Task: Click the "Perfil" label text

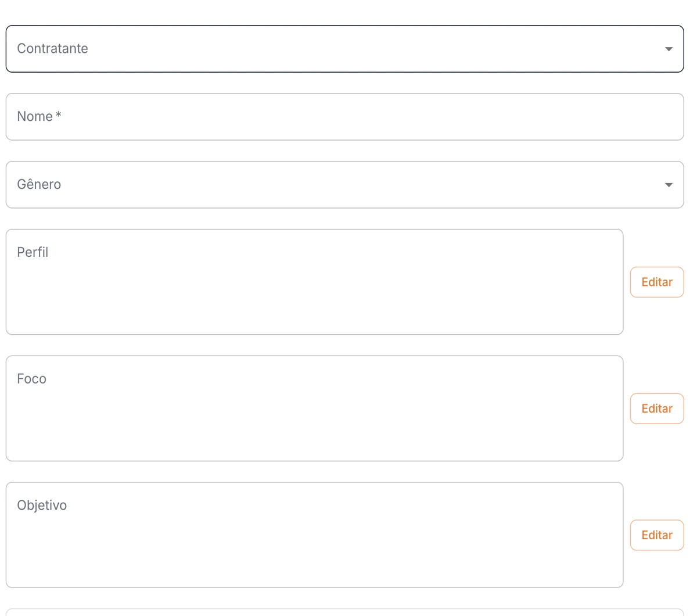Action: [x=33, y=252]
